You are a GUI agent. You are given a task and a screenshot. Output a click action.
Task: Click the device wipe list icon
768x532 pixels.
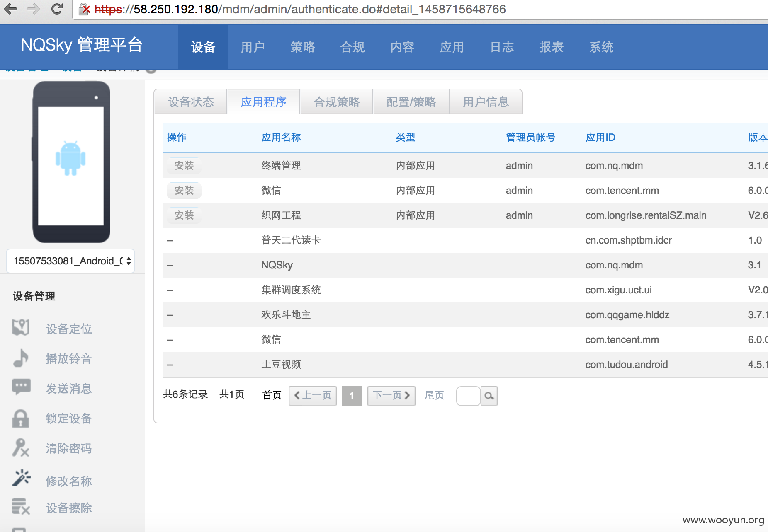pos(21,506)
